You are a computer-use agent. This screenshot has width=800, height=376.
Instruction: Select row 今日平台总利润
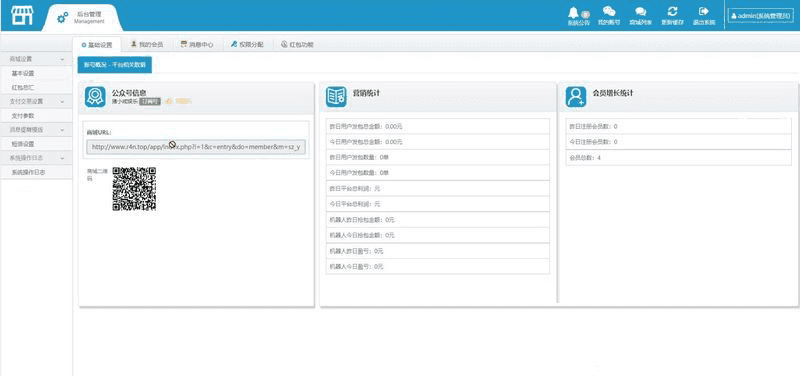(x=437, y=204)
